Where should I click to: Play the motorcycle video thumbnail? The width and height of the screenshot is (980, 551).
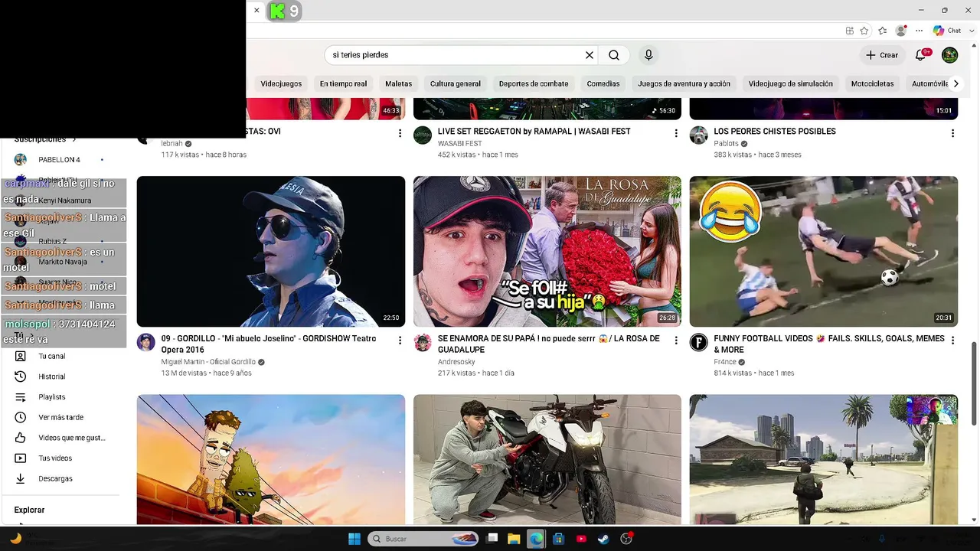547,459
